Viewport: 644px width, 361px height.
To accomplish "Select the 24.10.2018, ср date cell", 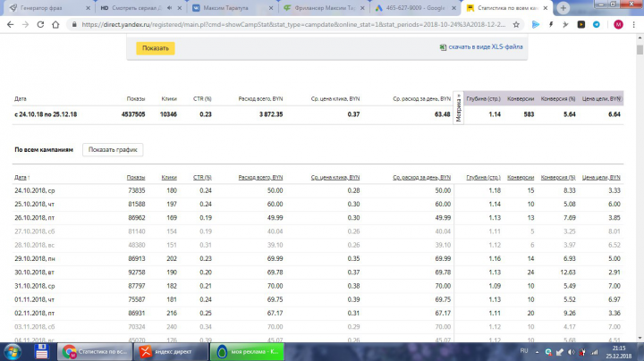I will pyautogui.click(x=35, y=190).
